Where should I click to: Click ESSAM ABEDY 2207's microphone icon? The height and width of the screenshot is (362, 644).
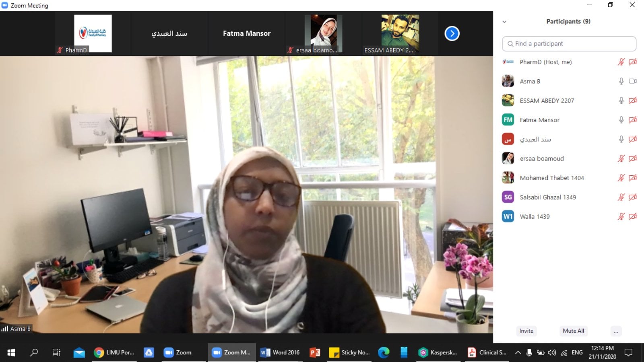point(621,101)
